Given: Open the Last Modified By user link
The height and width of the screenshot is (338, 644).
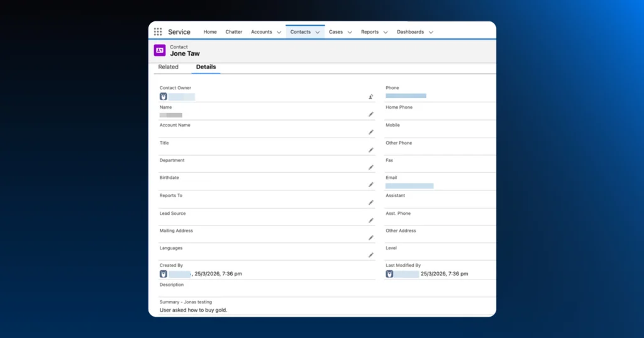Looking at the screenshot, I should (x=407, y=274).
